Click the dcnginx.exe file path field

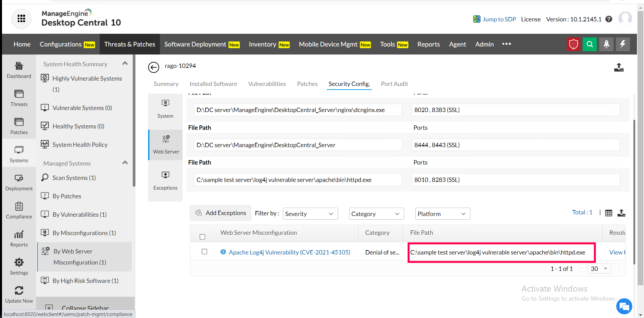[298, 110]
